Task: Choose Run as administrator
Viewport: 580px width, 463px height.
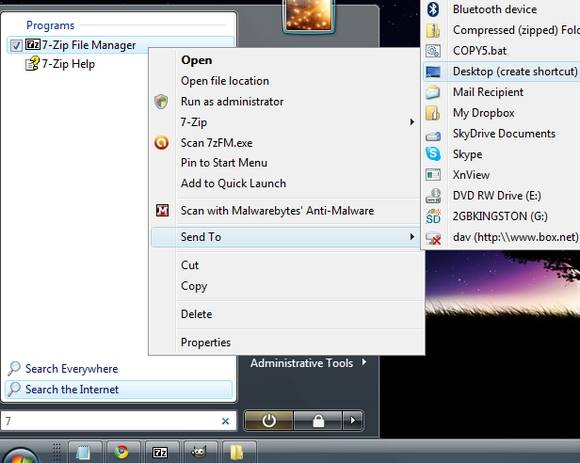Action: pyautogui.click(x=285, y=101)
